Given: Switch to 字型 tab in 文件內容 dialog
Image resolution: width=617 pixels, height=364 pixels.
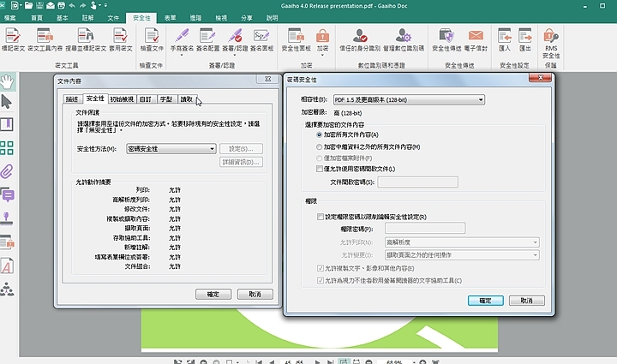Looking at the screenshot, I should pyautogui.click(x=166, y=99).
